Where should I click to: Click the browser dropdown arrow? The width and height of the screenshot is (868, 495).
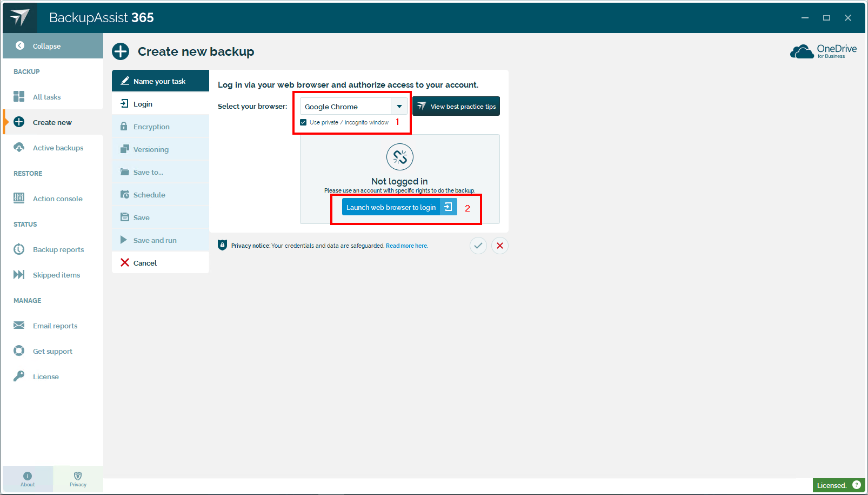[x=399, y=107]
